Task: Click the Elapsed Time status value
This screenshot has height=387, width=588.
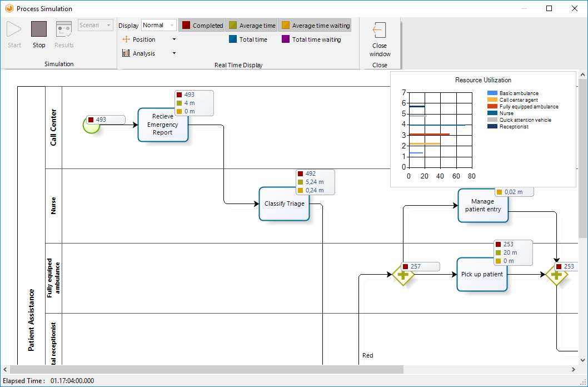Action: (72, 381)
